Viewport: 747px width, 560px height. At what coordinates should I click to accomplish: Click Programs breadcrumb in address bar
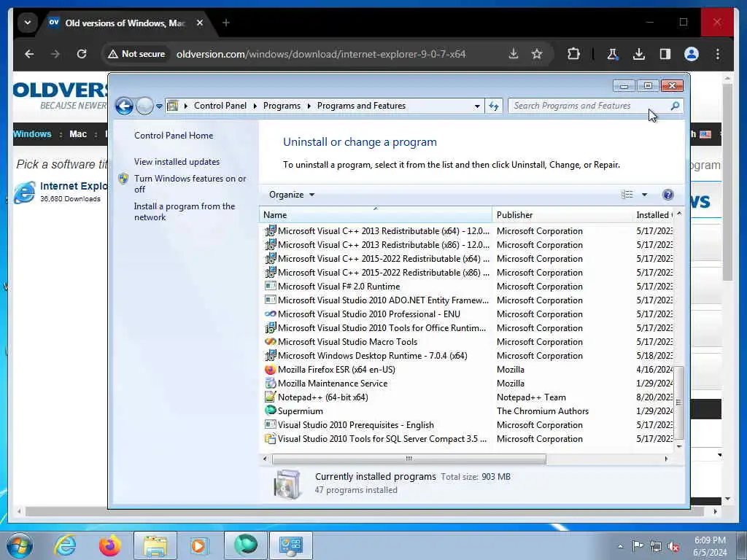(282, 106)
